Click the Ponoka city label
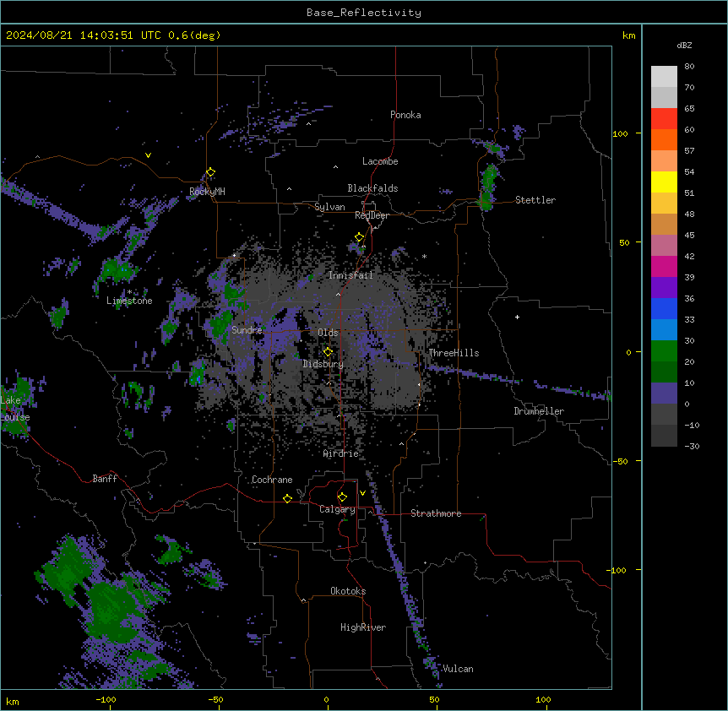Viewport: 728px width, 711px height. coord(405,115)
